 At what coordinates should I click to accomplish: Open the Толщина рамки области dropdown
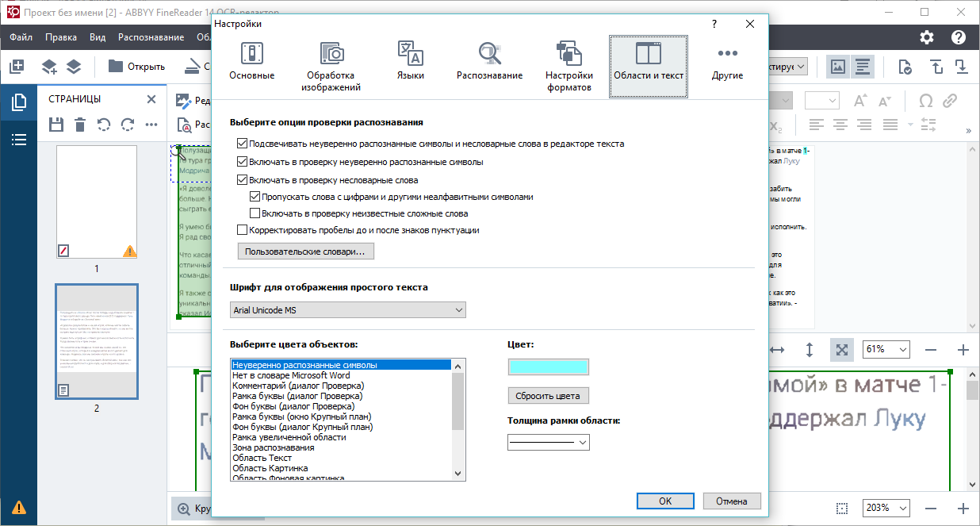pyautogui.click(x=549, y=442)
